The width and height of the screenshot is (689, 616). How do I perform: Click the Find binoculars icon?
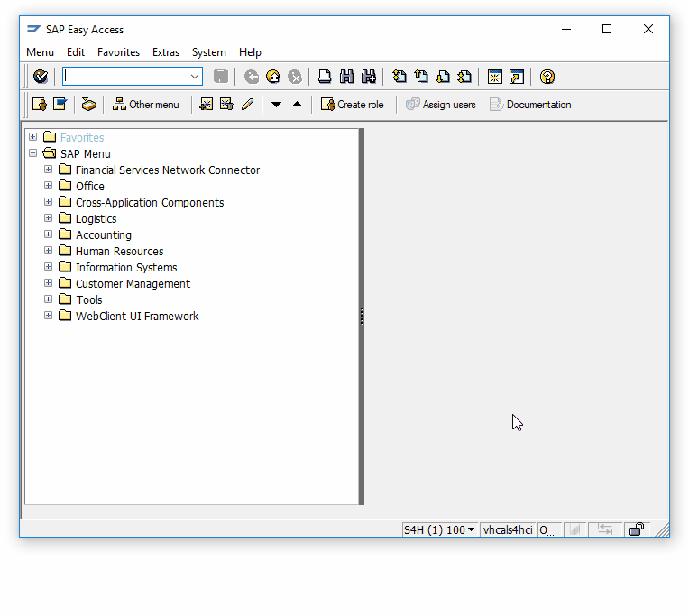click(346, 77)
